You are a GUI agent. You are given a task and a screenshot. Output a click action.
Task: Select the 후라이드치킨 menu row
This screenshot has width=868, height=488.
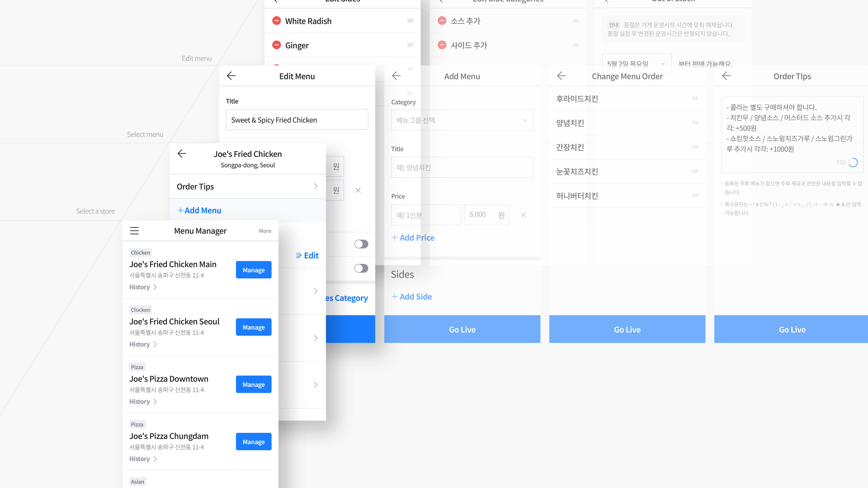point(627,98)
